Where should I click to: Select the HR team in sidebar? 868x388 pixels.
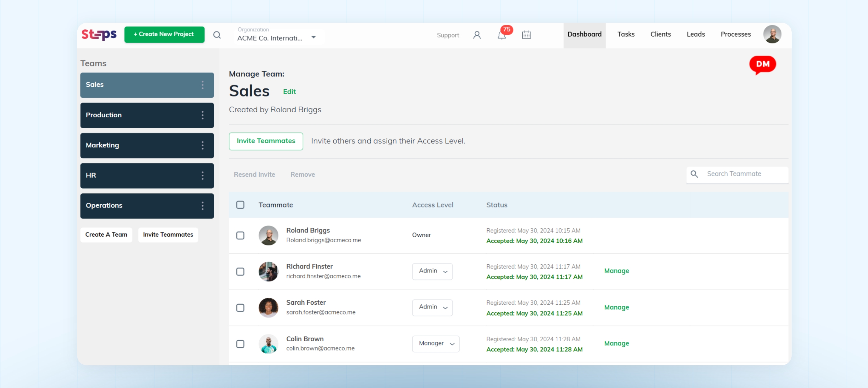coord(147,176)
